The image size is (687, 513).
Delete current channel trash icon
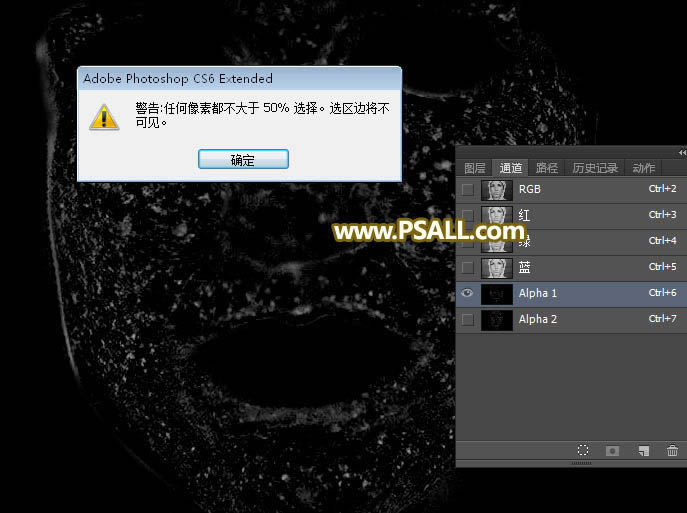pyautogui.click(x=672, y=451)
